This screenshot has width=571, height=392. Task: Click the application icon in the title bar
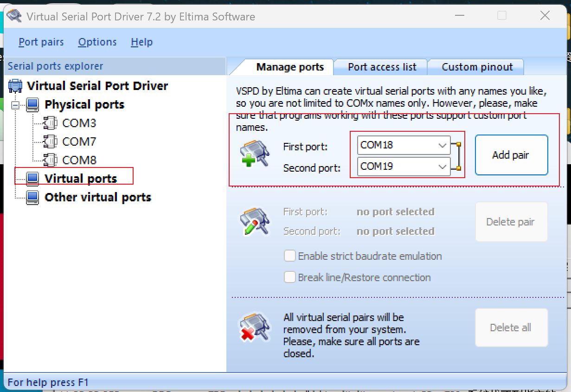[x=14, y=16]
